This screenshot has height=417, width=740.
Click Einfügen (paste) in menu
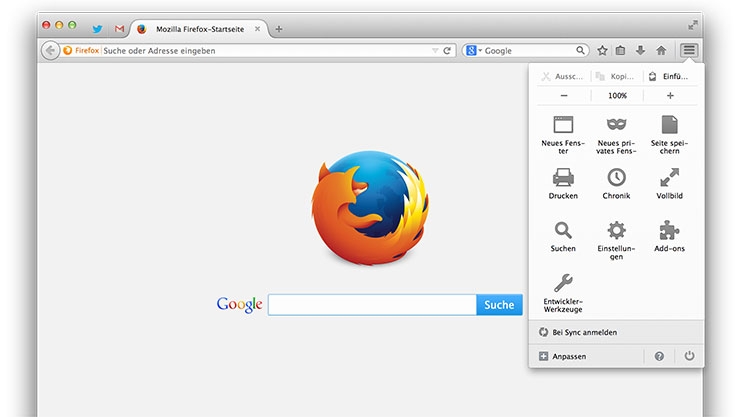669,76
